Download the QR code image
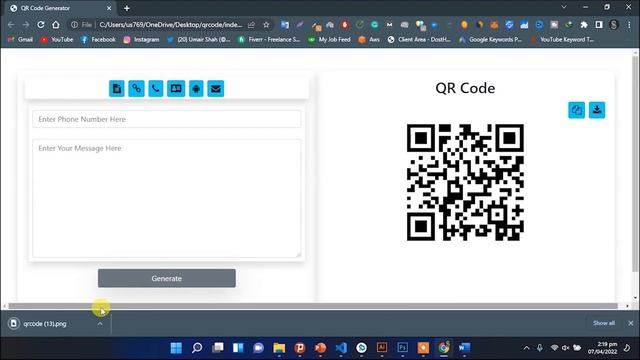The width and height of the screenshot is (640, 360). [x=597, y=110]
